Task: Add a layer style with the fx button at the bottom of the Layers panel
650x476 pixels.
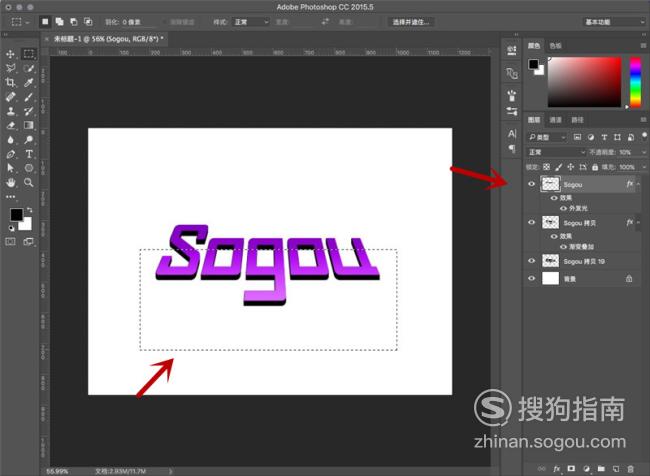Action: pos(557,469)
